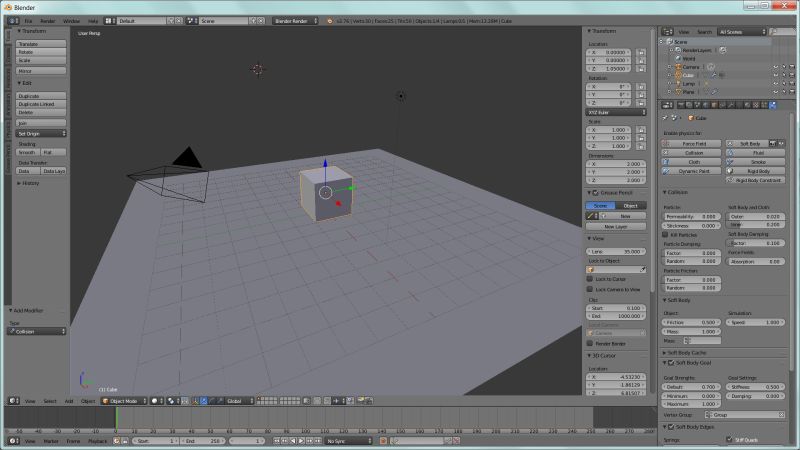Click the 3D View editor type icon
This screenshot has height=450, width=800.
pyautogui.click(x=14, y=401)
